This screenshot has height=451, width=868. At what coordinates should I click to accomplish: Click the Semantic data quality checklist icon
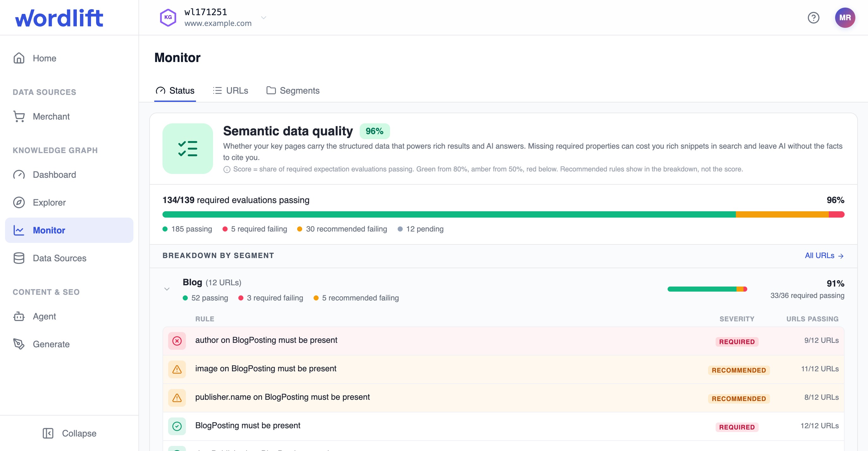(x=188, y=149)
